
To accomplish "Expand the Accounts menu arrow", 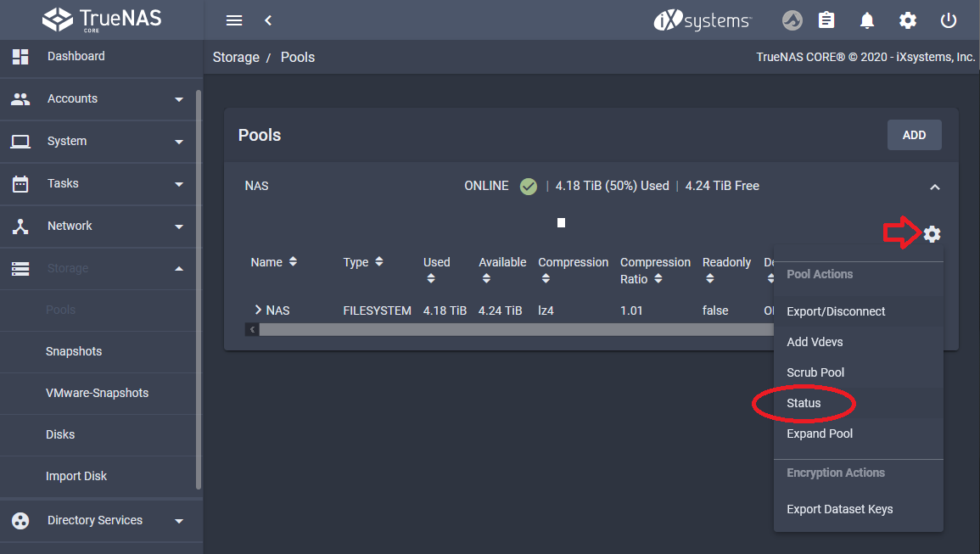I will 179,99.
